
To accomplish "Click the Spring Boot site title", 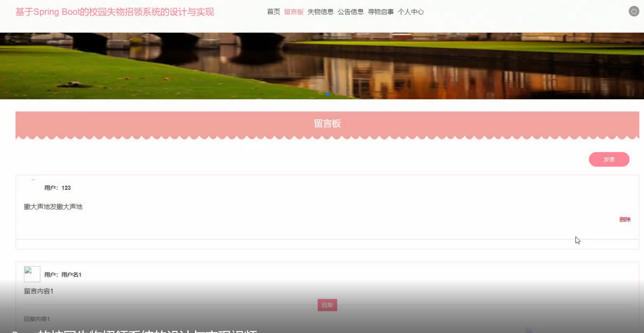I will click(115, 12).
